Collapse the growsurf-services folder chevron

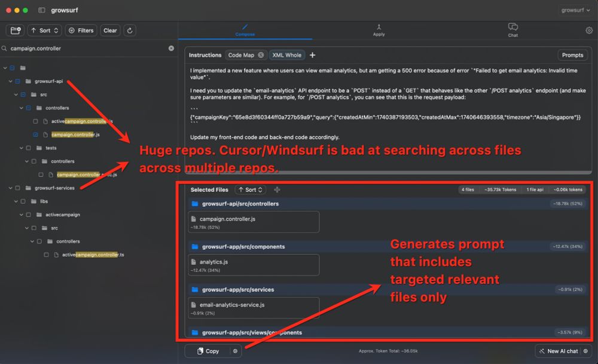[10, 188]
